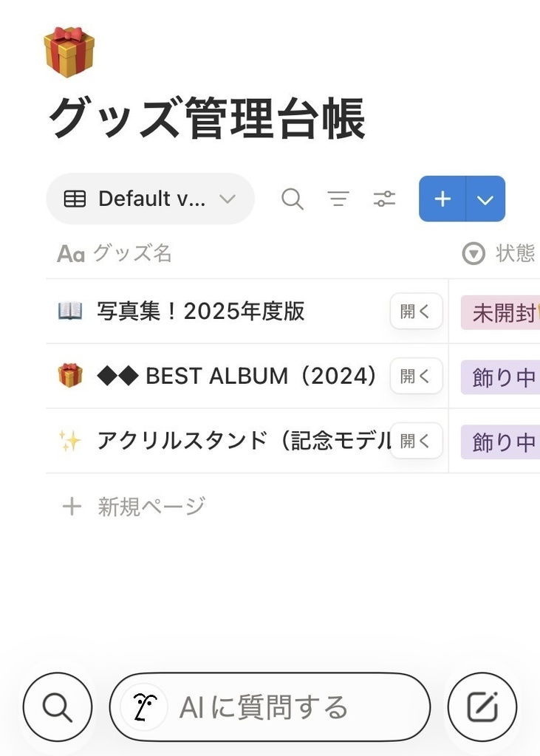This screenshot has height=756, width=540.
Task: Open the filter icon in toolbar
Action: click(x=338, y=199)
